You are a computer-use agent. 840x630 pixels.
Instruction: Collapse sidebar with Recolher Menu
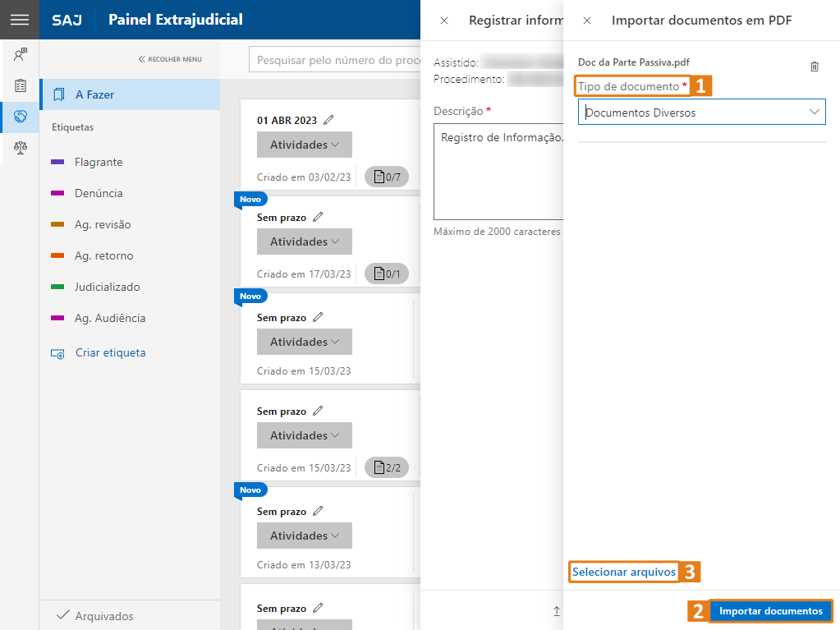pos(170,59)
